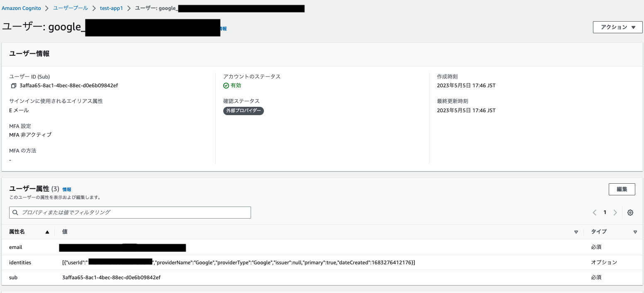The width and height of the screenshot is (644, 293).
Task: Navigate to the ユーザープール breadcrumb
Action: [71, 8]
